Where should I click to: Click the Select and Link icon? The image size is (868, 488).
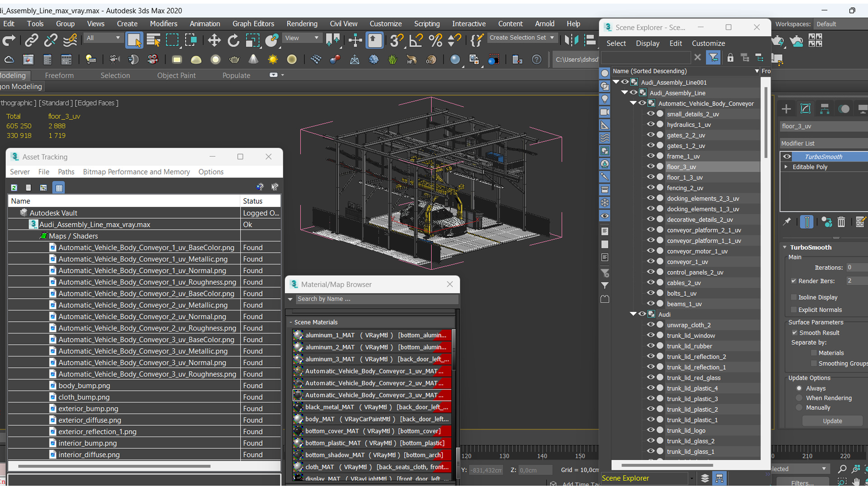pos(31,41)
